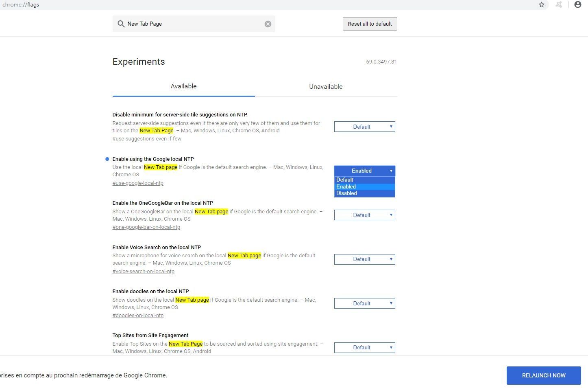Viewport: 588px width, 388px height.
Task: Click the French restart notice text
Action: [x=83, y=375]
